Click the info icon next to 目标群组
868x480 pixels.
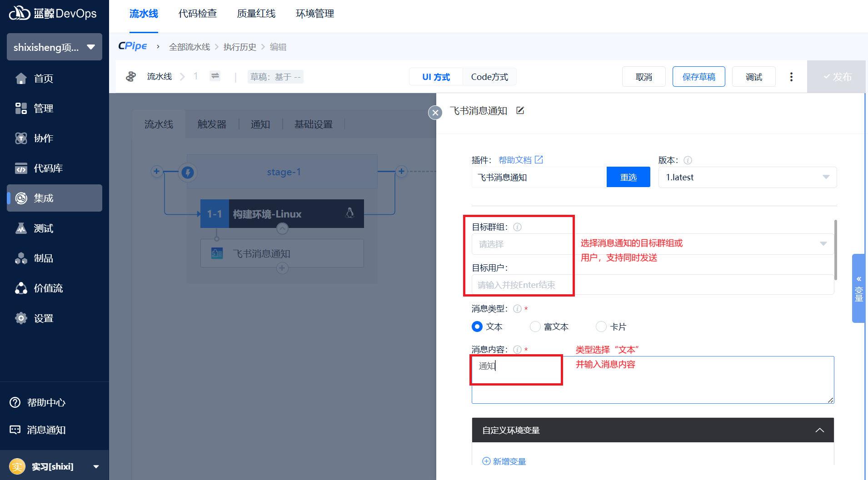point(517,227)
